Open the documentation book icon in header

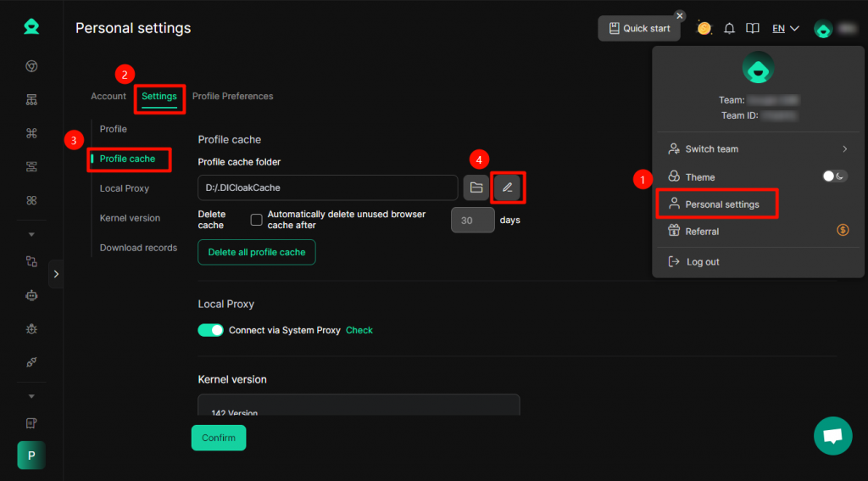coord(752,29)
